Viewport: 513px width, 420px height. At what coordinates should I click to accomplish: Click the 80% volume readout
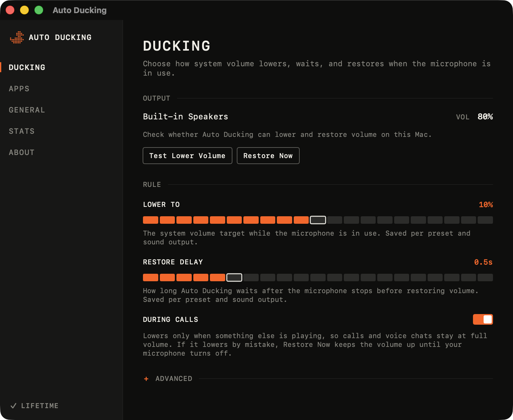point(485,117)
